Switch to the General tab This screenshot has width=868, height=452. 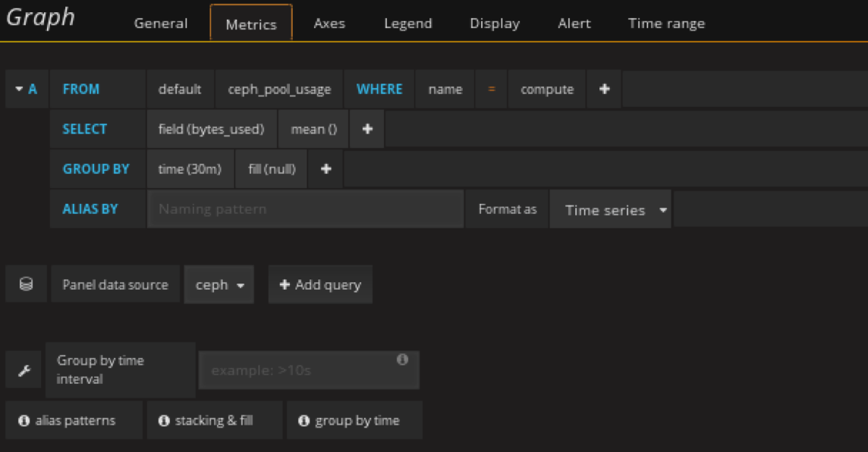click(x=161, y=24)
